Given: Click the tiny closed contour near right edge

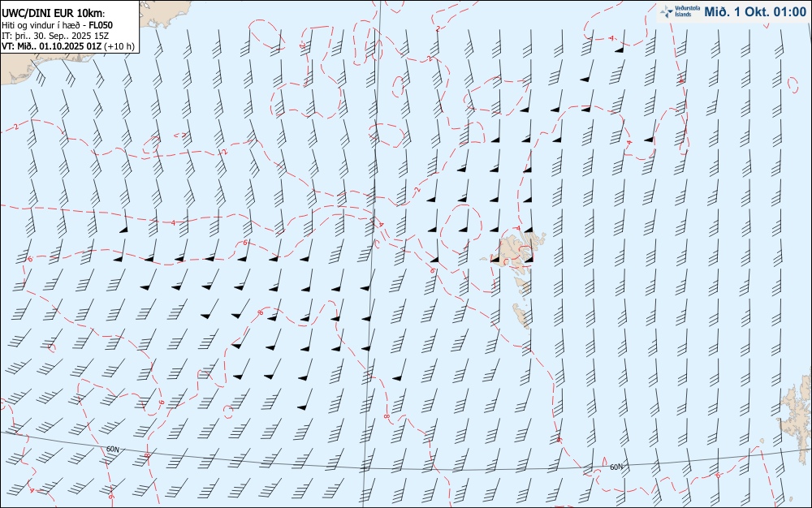Looking at the screenshot, I should (793, 84).
